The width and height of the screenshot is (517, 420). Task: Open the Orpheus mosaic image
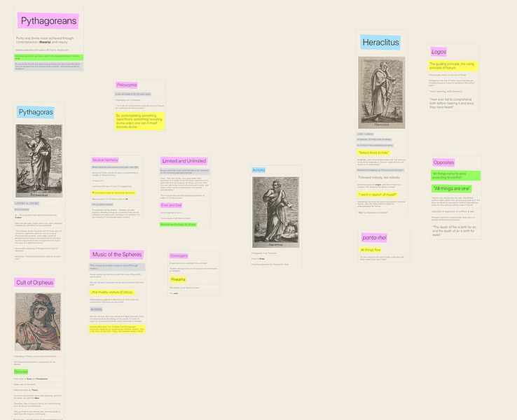(38, 322)
